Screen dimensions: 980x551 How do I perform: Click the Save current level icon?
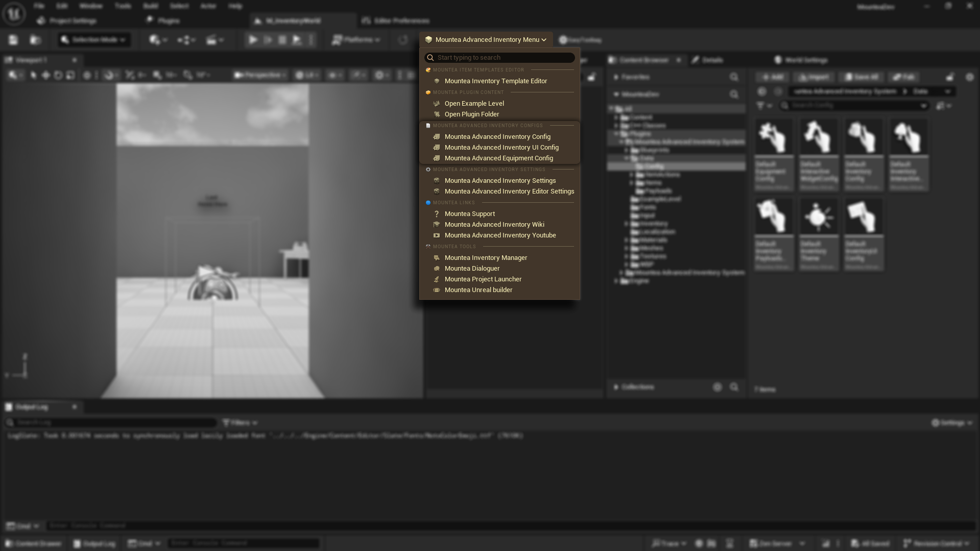pyautogui.click(x=13, y=40)
